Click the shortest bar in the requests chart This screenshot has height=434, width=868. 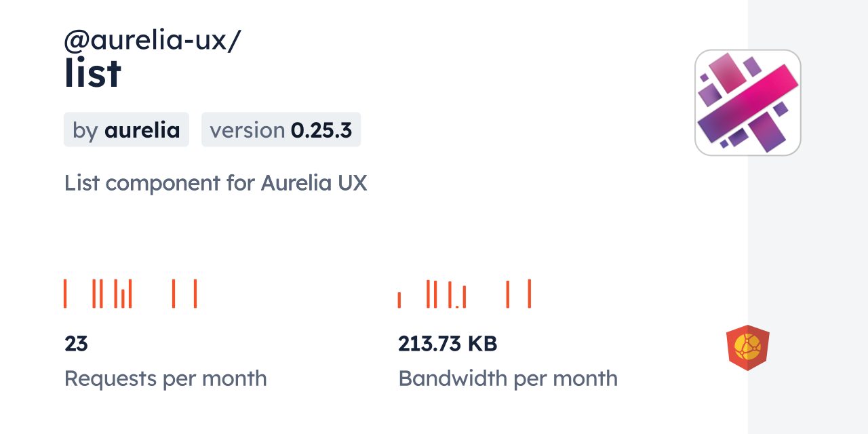(123, 299)
